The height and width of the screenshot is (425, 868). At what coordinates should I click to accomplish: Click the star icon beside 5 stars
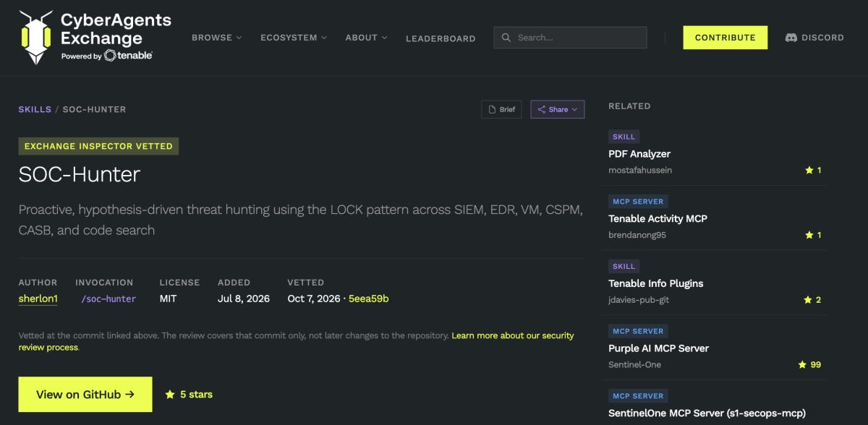click(x=170, y=394)
